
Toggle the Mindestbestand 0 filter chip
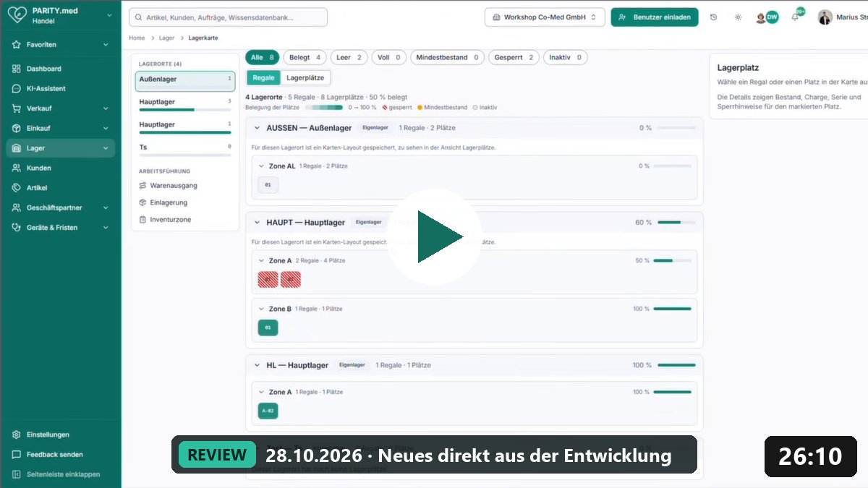[448, 57]
